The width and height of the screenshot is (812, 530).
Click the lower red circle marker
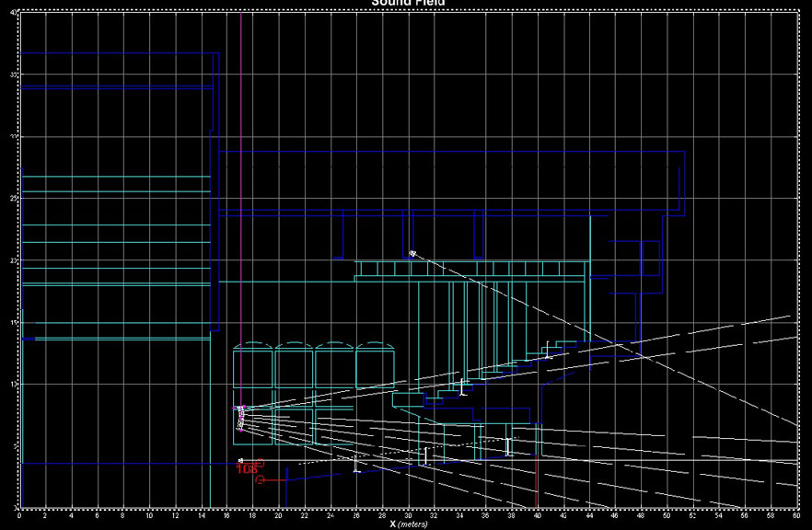pos(261,479)
